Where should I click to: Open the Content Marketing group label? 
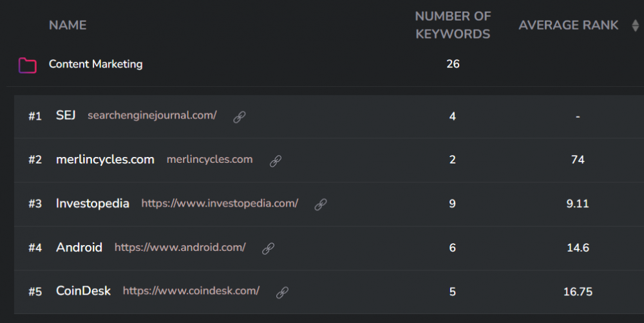(95, 64)
